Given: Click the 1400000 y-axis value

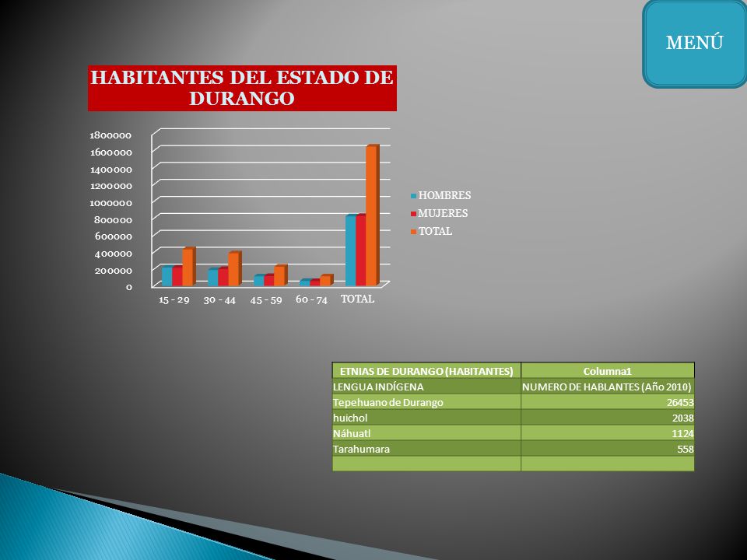Looking at the screenshot, I should (111, 170).
